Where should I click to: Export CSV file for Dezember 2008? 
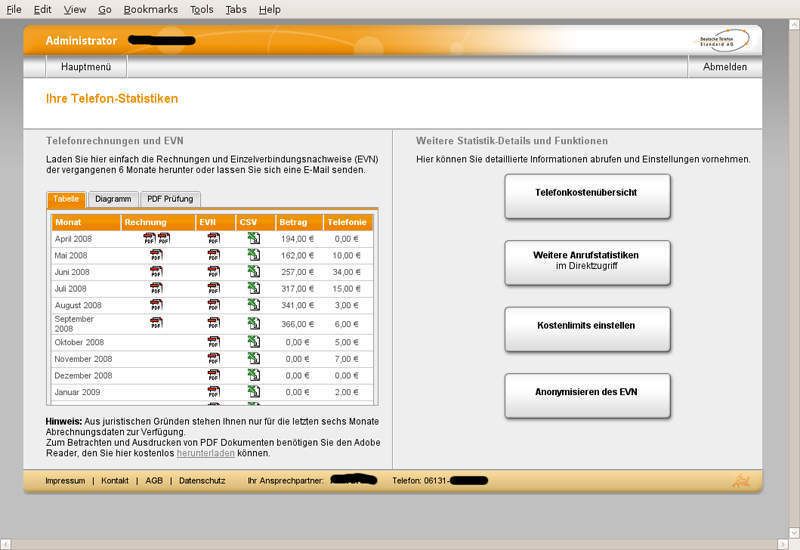tap(254, 375)
